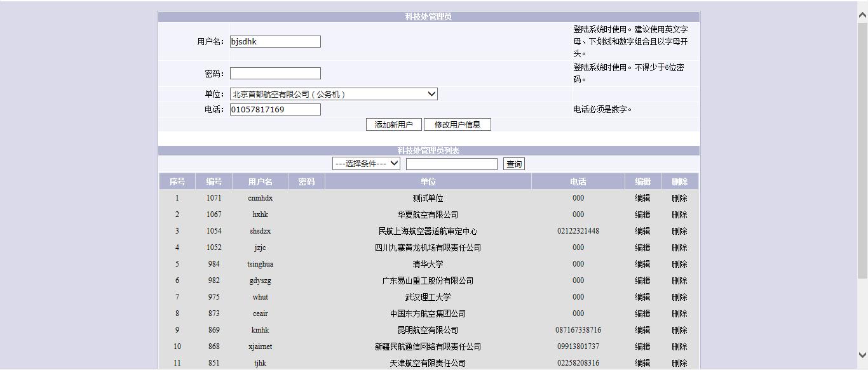Click the 修改用户信息 button
The image size is (868, 370).
(458, 124)
